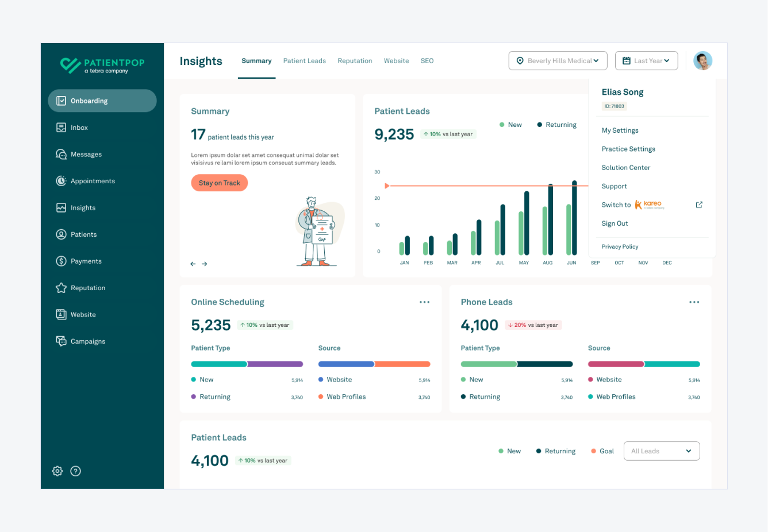Toggle the Goal legend in bottom chart
Image resolution: width=768 pixels, height=532 pixels.
pos(602,451)
